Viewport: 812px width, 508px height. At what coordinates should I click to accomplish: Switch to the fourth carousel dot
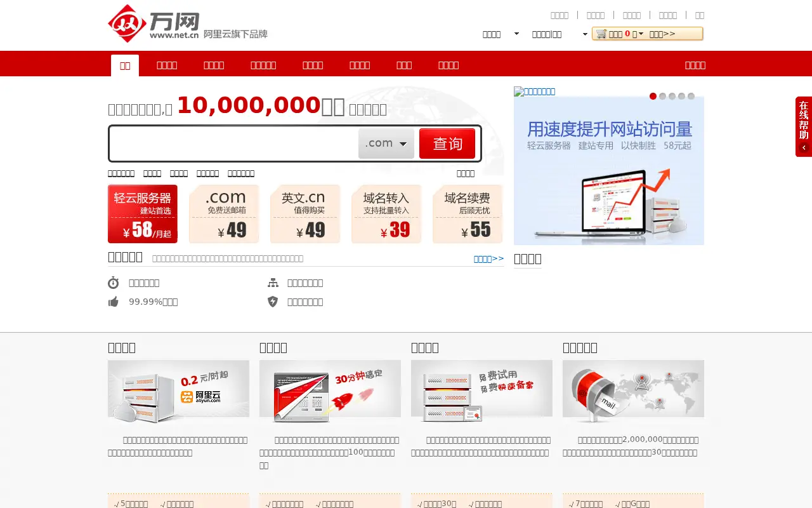coord(681,97)
